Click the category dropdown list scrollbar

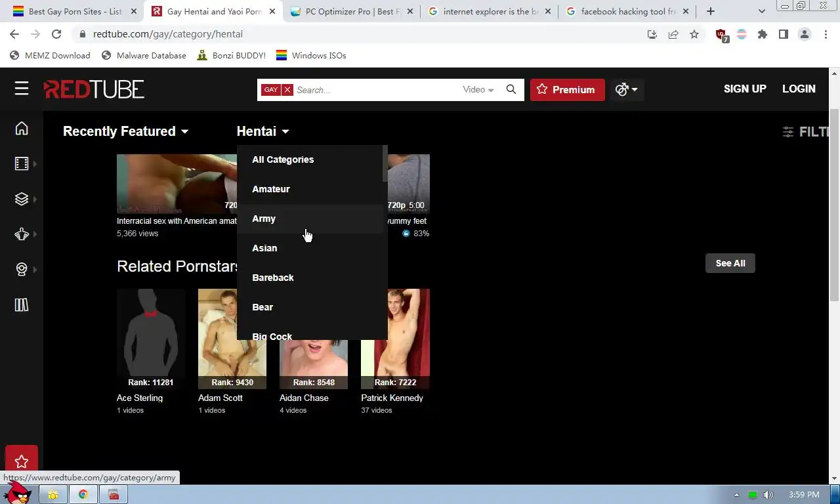(x=385, y=164)
